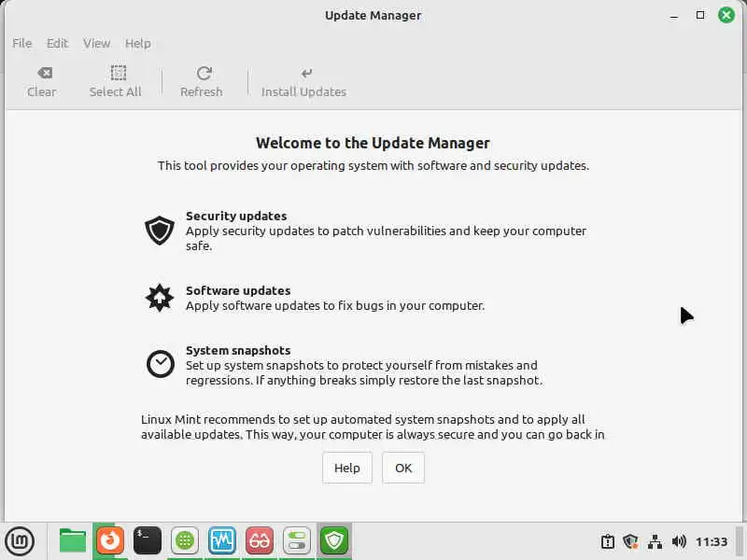Launch Firefox from the taskbar
This screenshot has width=747, height=560.
[x=110, y=541]
